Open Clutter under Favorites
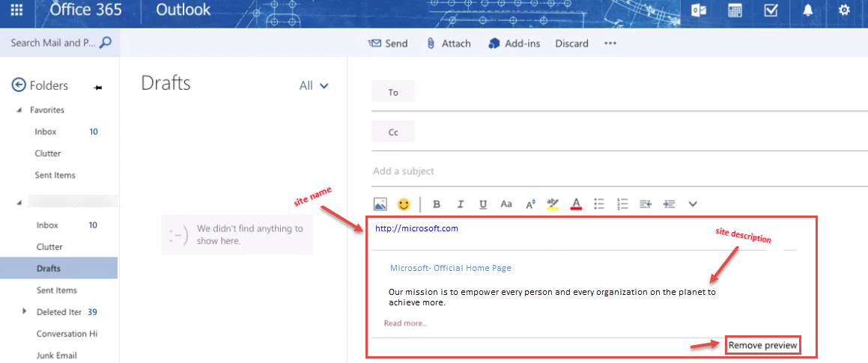Viewport: 868px width, 363px height. click(x=48, y=153)
